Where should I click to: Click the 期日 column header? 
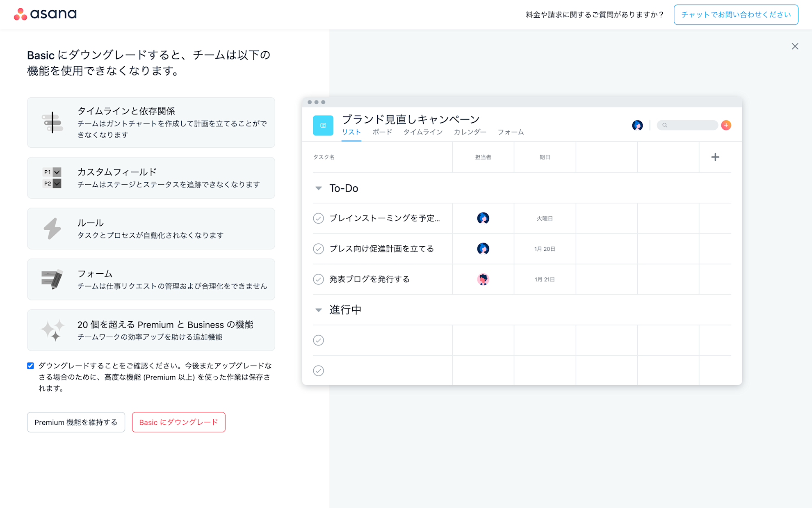tap(545, 157)
